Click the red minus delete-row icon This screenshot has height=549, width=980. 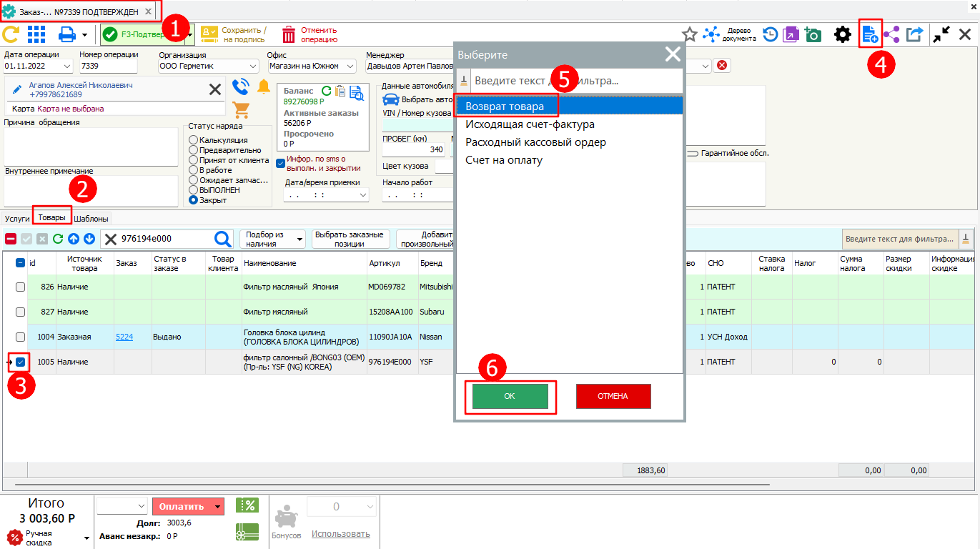pos(11,239)
